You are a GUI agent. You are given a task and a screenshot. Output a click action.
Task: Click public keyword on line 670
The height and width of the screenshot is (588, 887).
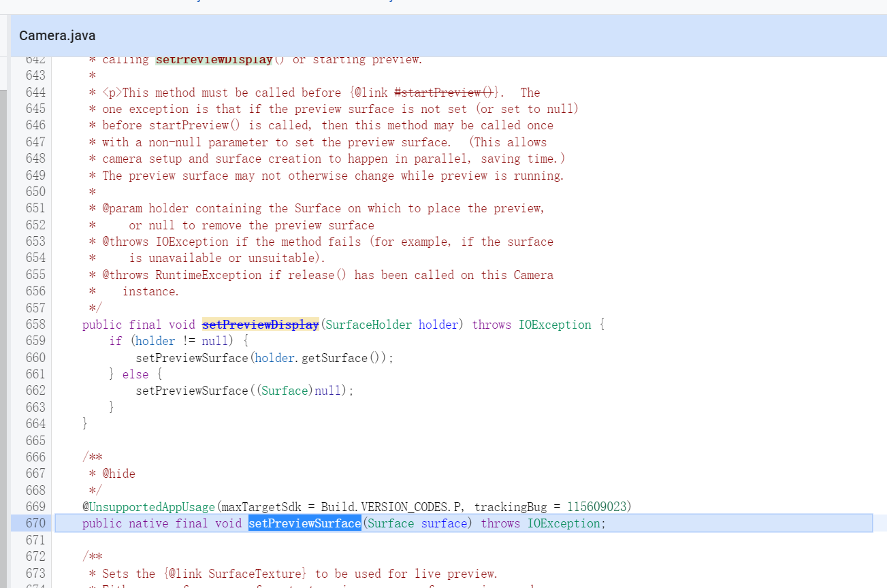(102, 523)
